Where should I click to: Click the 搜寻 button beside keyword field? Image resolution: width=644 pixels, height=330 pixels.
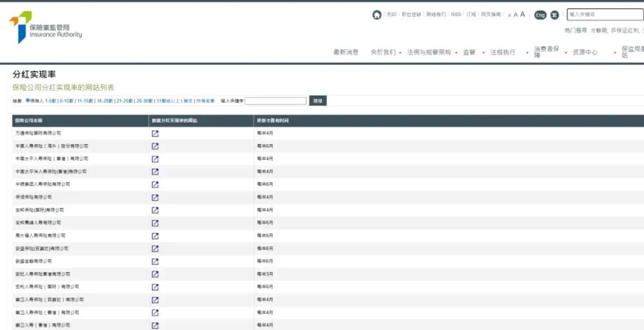point(317,101)
